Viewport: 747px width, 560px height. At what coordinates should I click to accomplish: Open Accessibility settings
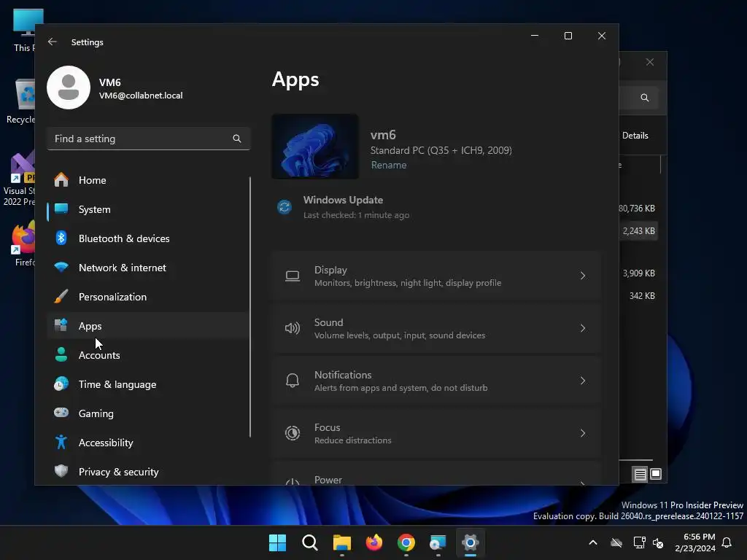coord(148,443)
